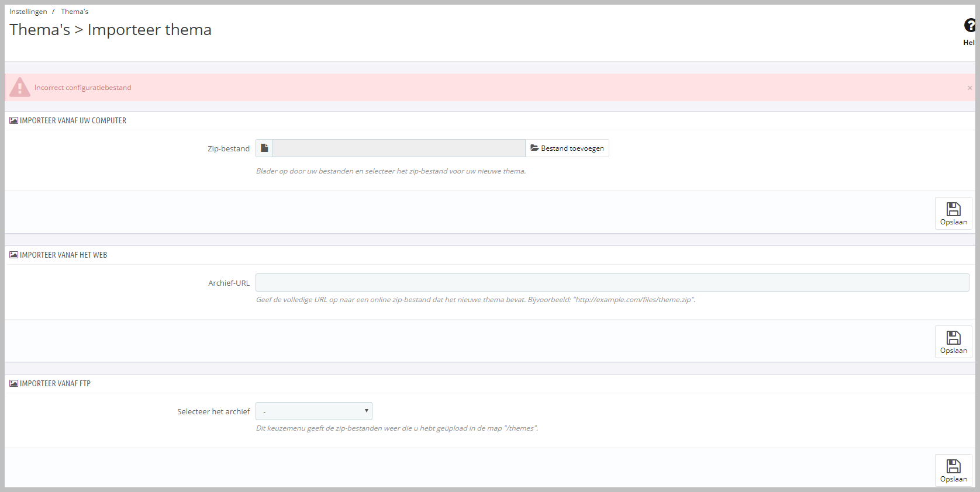The width and height of the screenshot is (980, 492).
Task: Click the Zip-bestand file path field
Action: coord(399,148)
